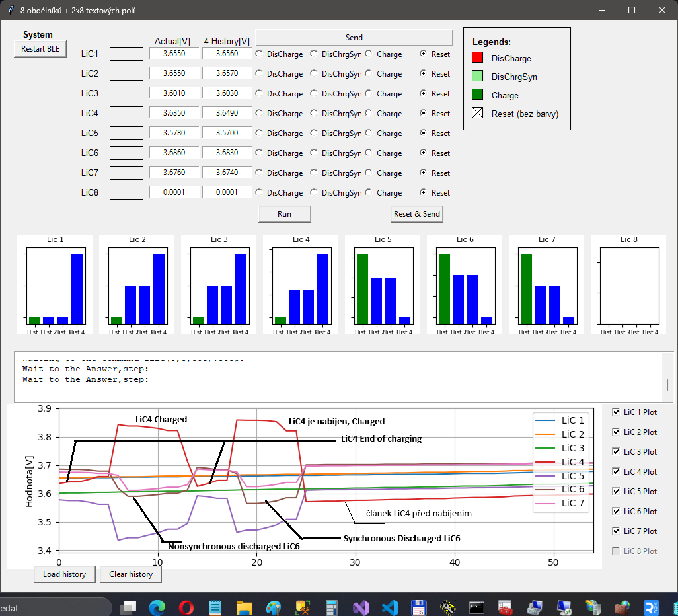This screenshot has height=616, width=678.
Task: Uncheck the LiC 4 Plot checkbox
Action: click(617, 472)
